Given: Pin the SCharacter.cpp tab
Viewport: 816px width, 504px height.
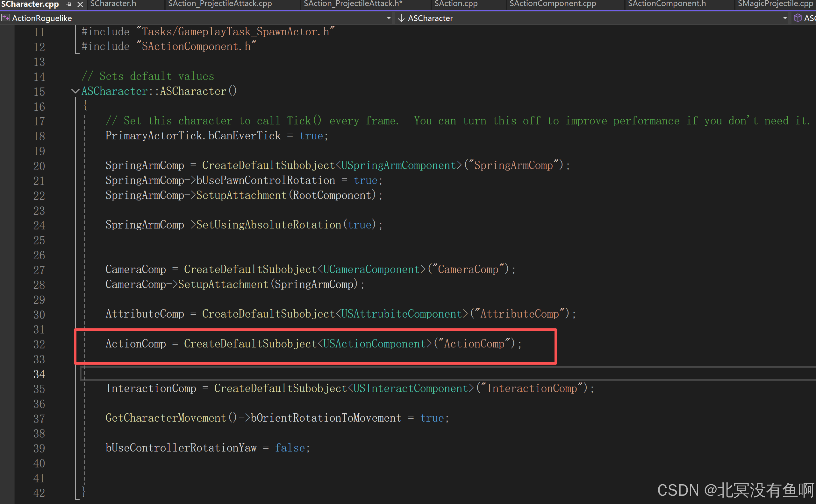Looking at the screenshot, I should [x=69, y=4].
